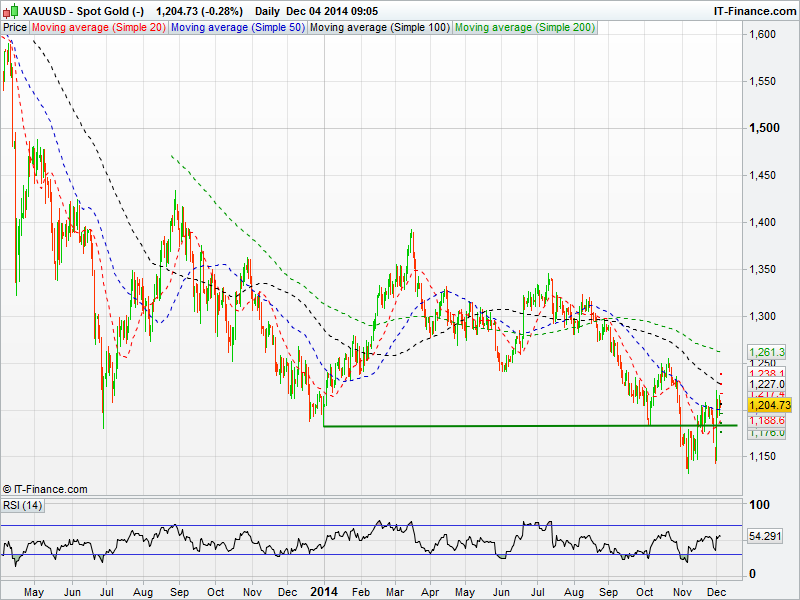Click the © IT-Finance.com watermark
This screenshot has height=600, width=800.
[45, 489]
